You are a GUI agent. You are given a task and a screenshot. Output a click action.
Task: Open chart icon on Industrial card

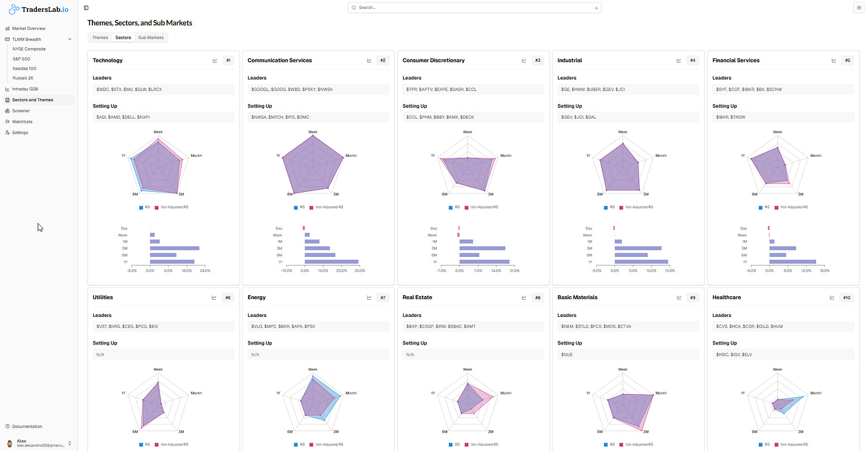coord(679,60)
